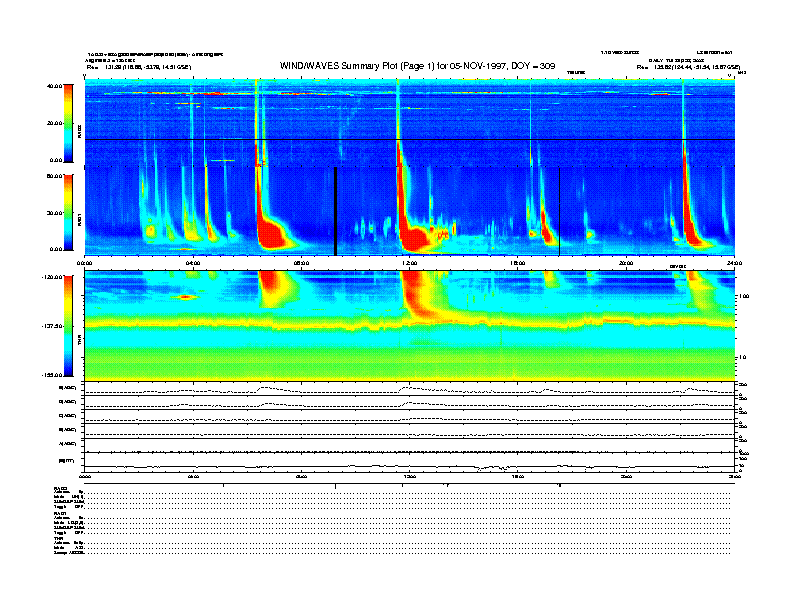
Task: Click the 10 tick label on TNR right axis
Action: [x=744, y=357]
